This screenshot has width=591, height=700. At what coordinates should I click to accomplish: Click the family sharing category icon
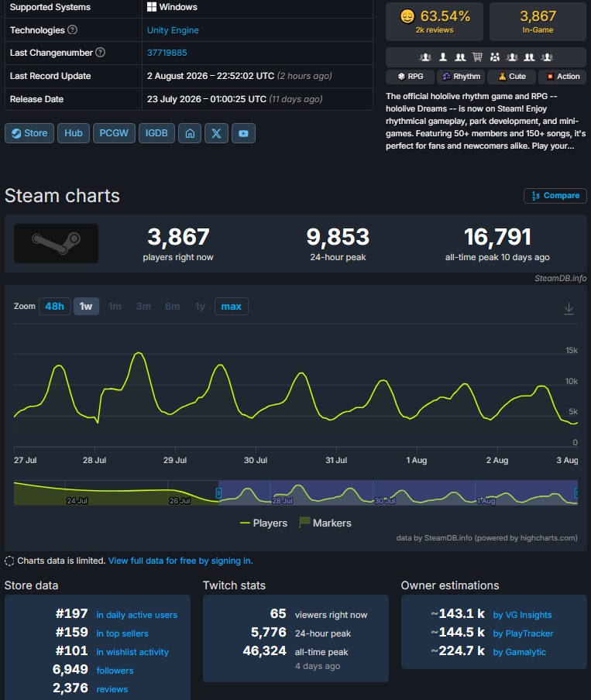(494, 57)
